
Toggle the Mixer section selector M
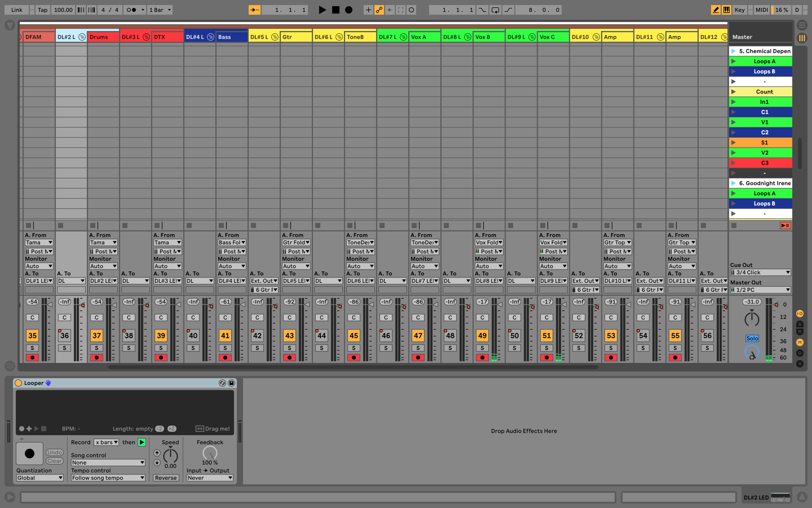[x=800, y=342]
